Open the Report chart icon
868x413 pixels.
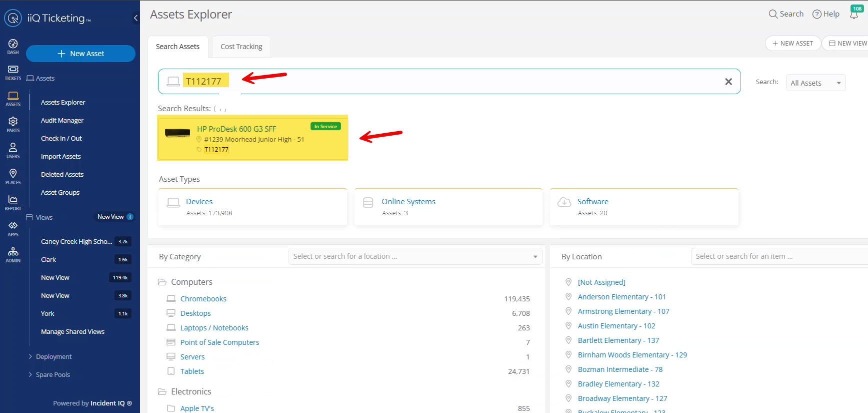pyautogui.click(x=13, y=202)
